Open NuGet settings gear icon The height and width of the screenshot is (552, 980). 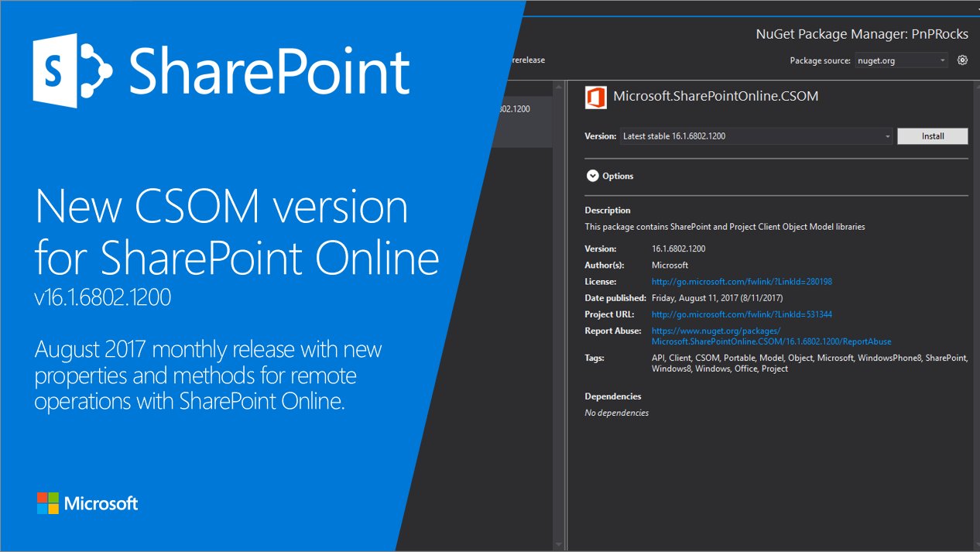pyautogui.click(x=962, y=60)
